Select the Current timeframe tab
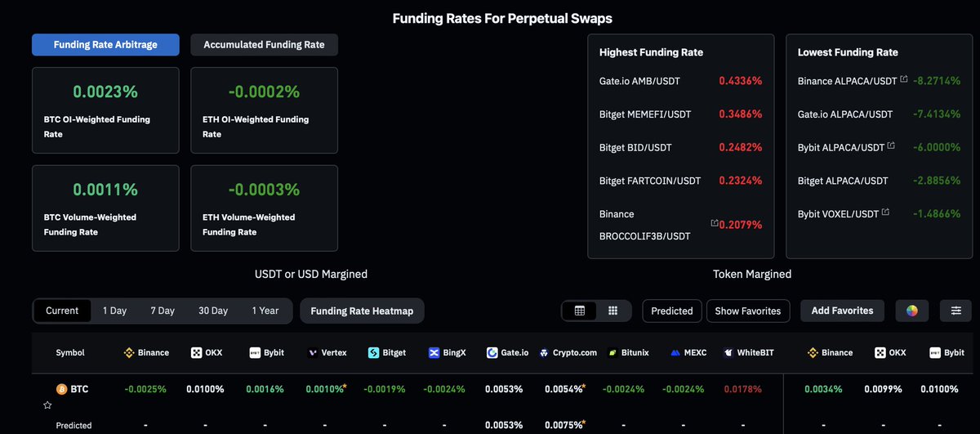This screenshot has height=434, width=980. (62, 311)
